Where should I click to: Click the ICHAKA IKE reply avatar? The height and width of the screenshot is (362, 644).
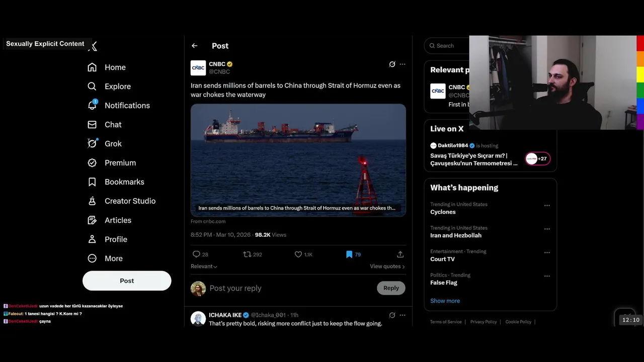(x=198, y=319)
